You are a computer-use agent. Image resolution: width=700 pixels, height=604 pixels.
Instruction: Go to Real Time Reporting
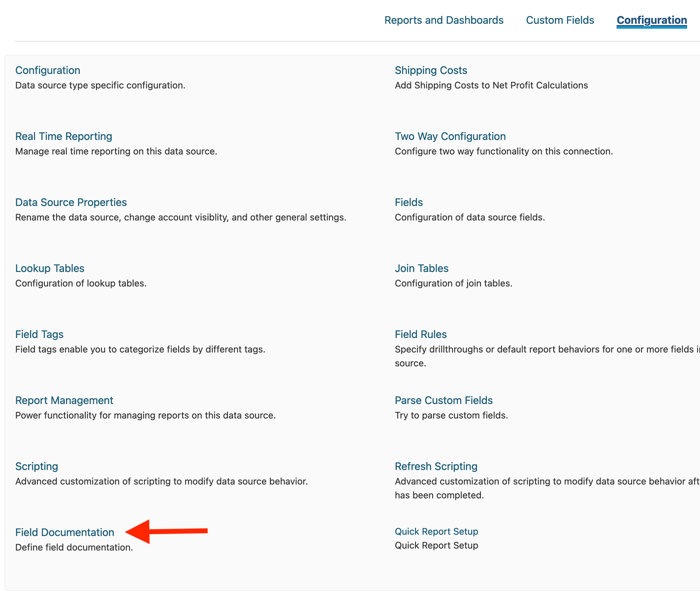click(x=64, y=136)
